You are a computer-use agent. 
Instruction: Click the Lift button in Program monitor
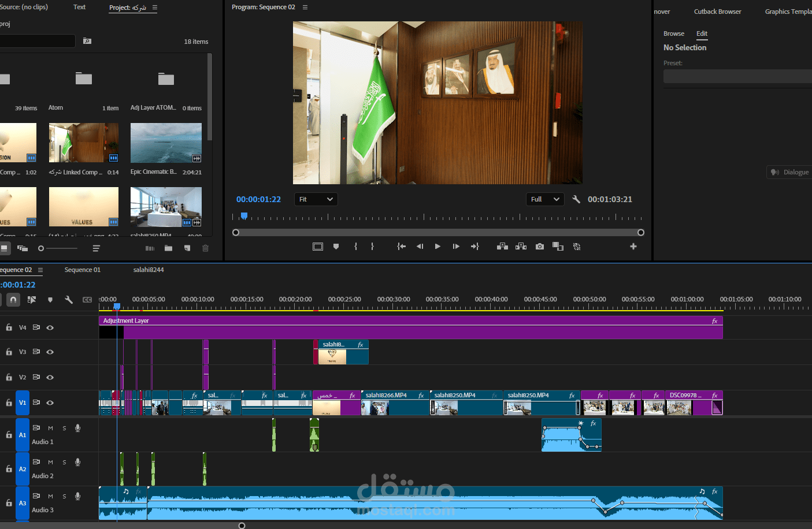tap(502, 247)
